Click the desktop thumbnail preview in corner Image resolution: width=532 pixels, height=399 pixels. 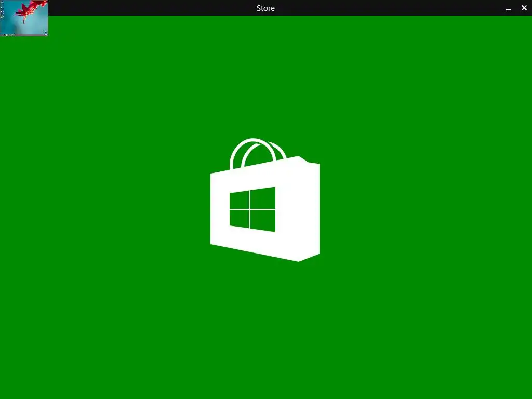coord(24,18)
